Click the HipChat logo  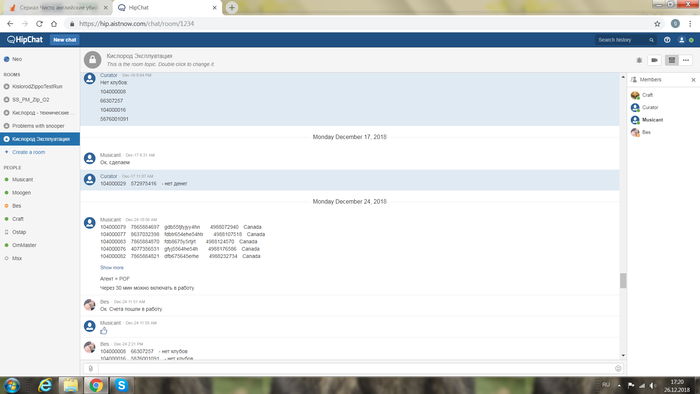tap(25, 40)
